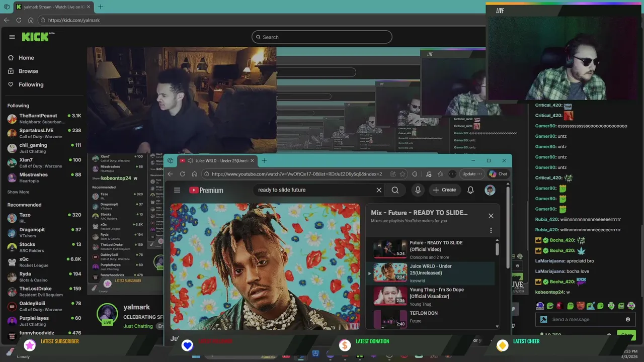The image size is (644, 362).
Task: Click TheLostDrake channel avatar
Action: coord(12,292)
